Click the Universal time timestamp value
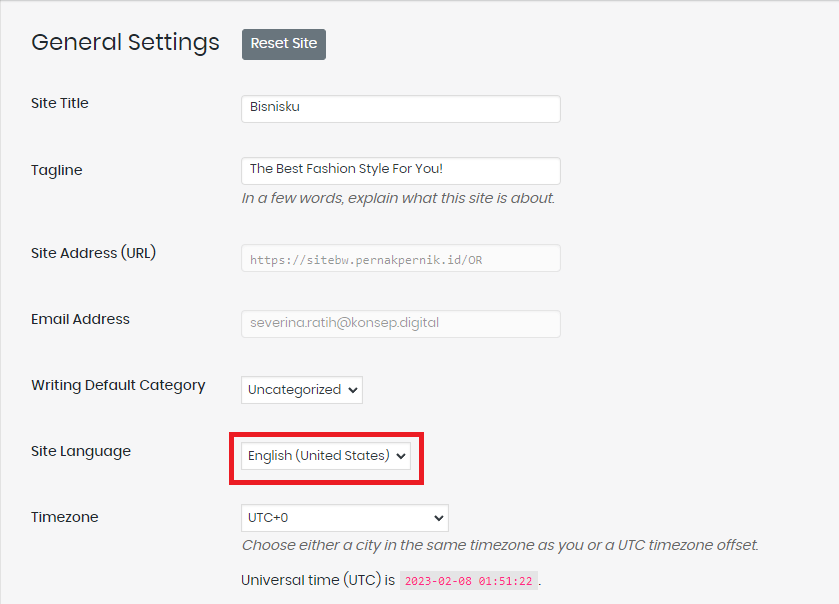This screenshot has height=604, width=839. pyautogui.click(x=469, y=581)
